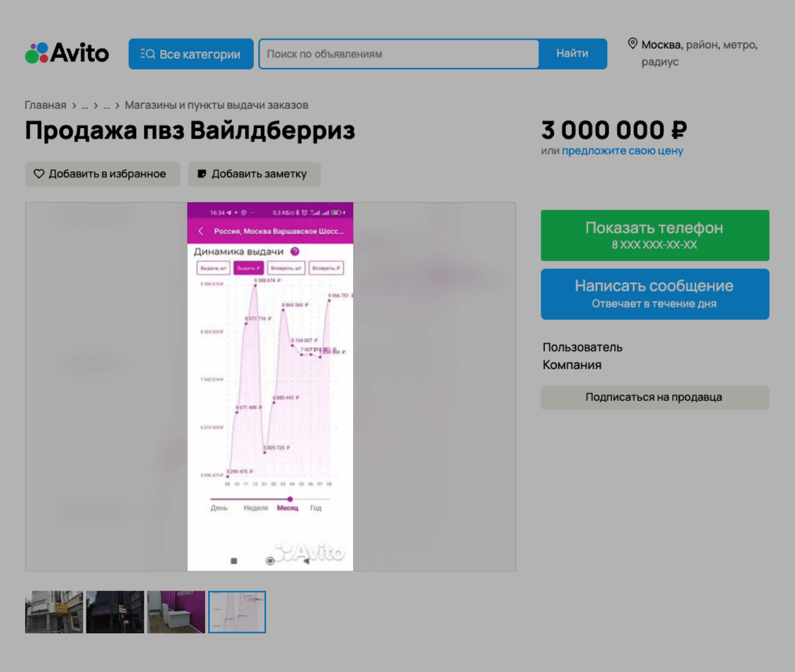Switch chart period to 'Год'

click(315, 508)
